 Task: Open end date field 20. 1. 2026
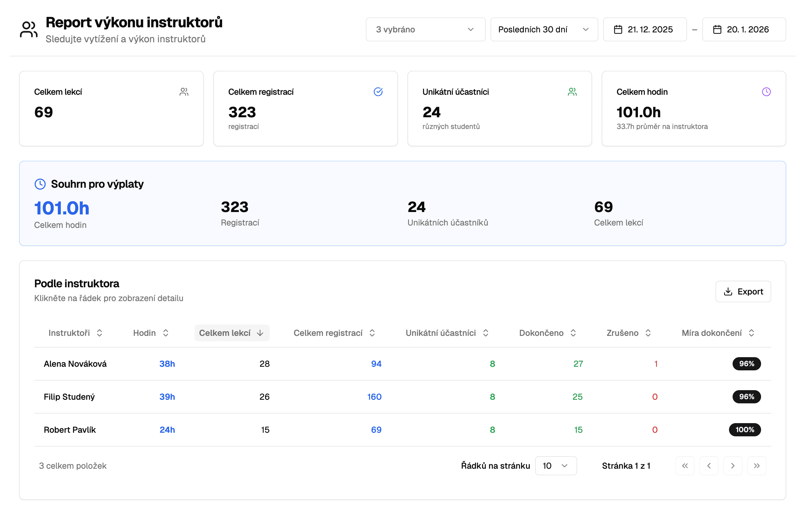[x=744, y=29]
